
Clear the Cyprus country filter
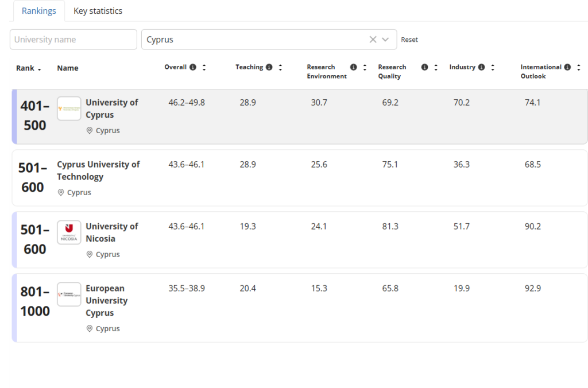373,40
